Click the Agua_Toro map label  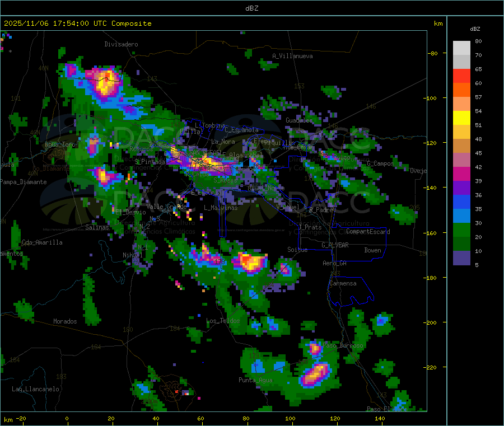point(60,144)
